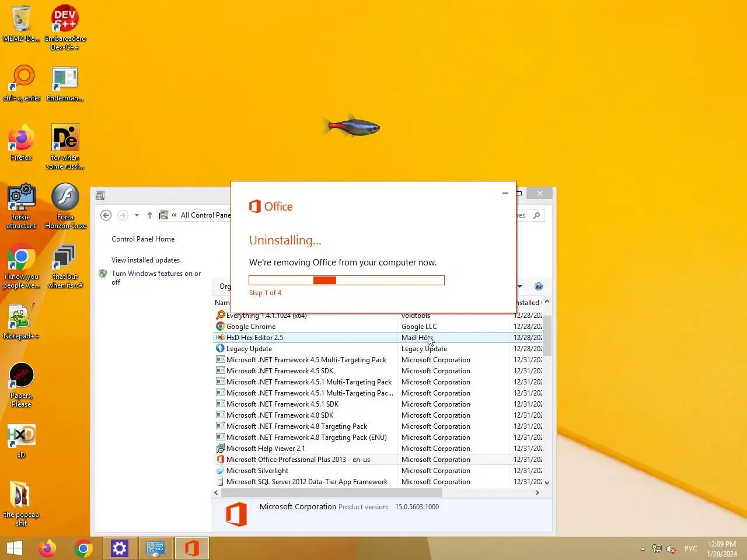Open Firefox desktop shortcut
This screenshot has width=747, height=560.
click(x=22, y=142)
